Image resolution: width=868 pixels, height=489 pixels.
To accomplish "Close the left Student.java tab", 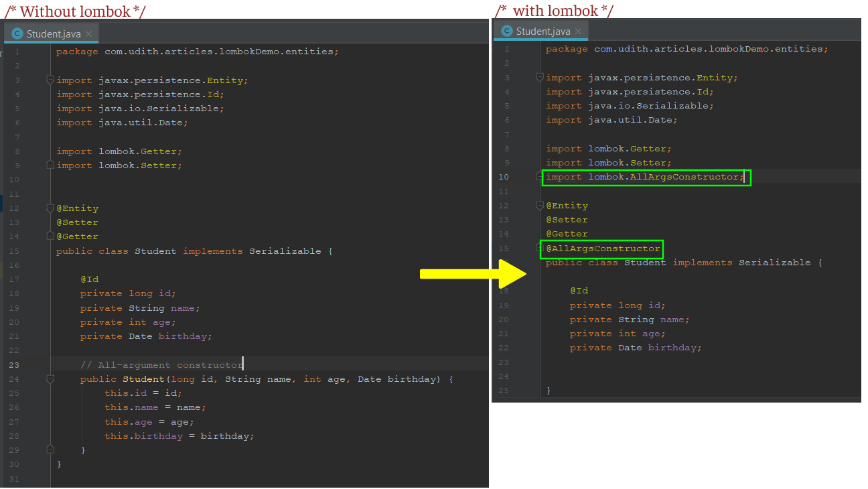I will click(90, 33).
